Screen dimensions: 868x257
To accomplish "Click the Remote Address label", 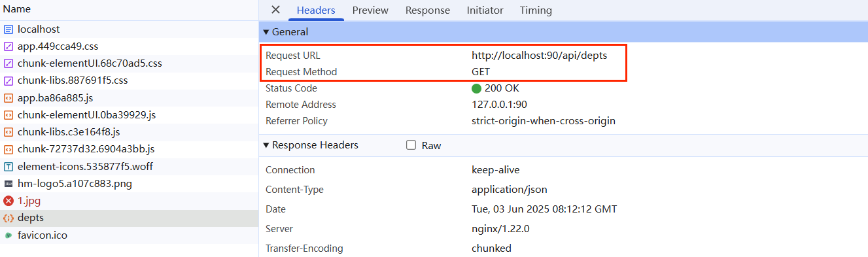I will click(301, 105).
